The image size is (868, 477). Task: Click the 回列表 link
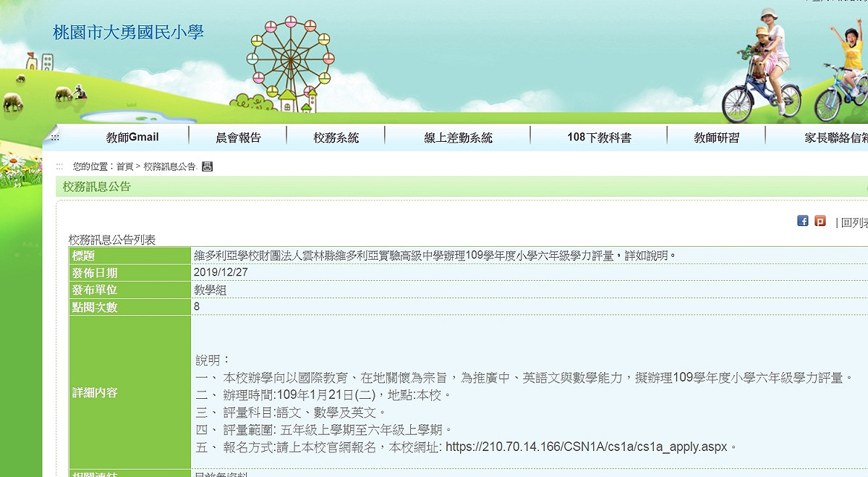click(x=854, y=222)
